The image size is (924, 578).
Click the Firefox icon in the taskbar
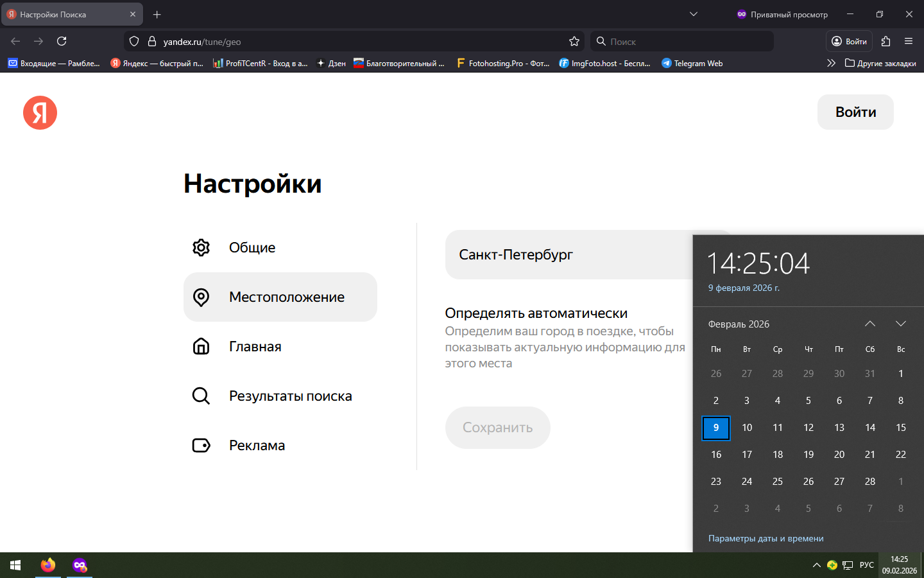[x=48, y=565]
